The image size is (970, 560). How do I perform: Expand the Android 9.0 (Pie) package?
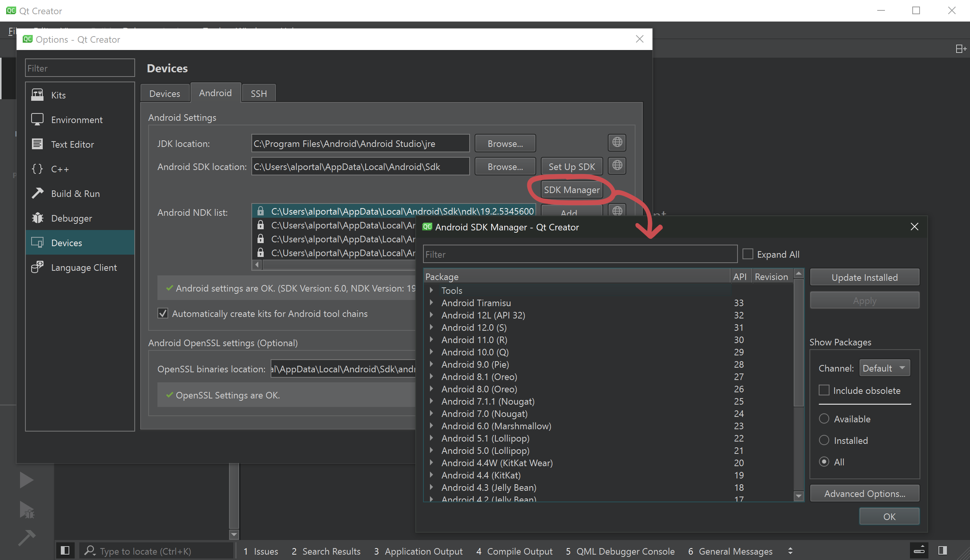431,364
